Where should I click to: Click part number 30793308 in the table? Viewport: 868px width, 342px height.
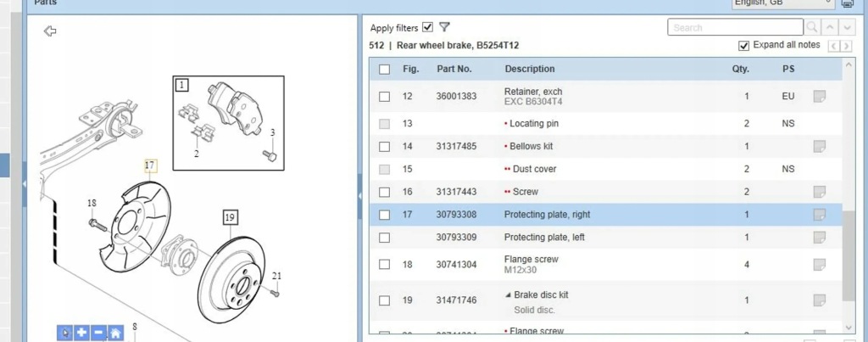tap(456, 215)
